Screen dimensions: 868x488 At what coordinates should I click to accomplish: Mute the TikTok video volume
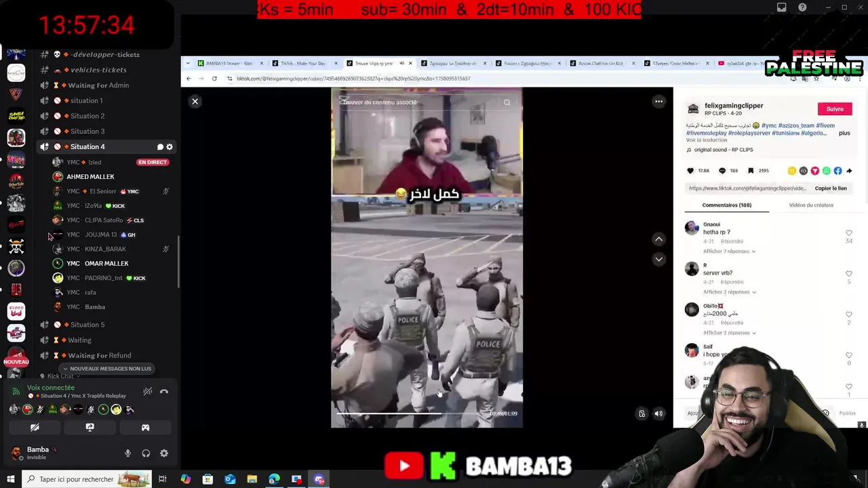[658, 413]
